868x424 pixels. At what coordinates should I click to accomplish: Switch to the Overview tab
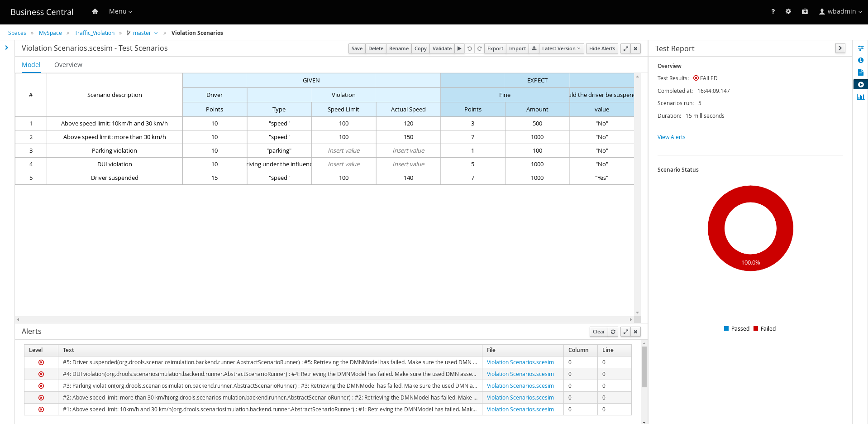click(68, 65)
